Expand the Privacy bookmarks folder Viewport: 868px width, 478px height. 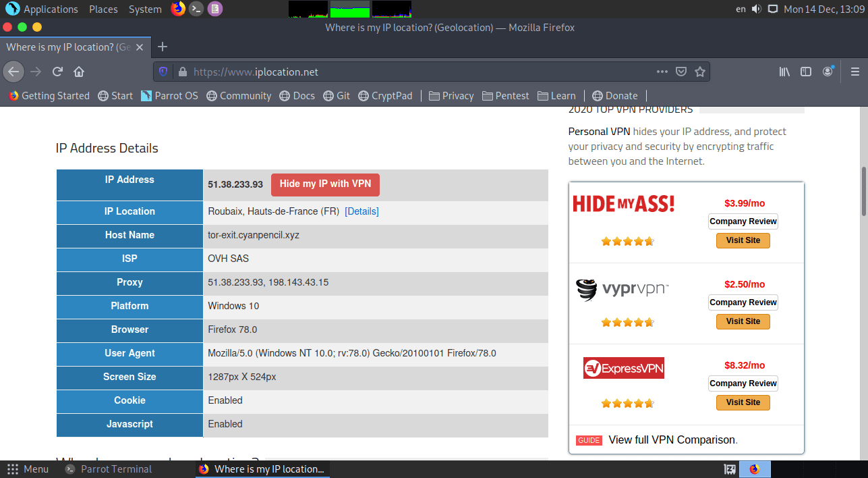coord(451,96)
